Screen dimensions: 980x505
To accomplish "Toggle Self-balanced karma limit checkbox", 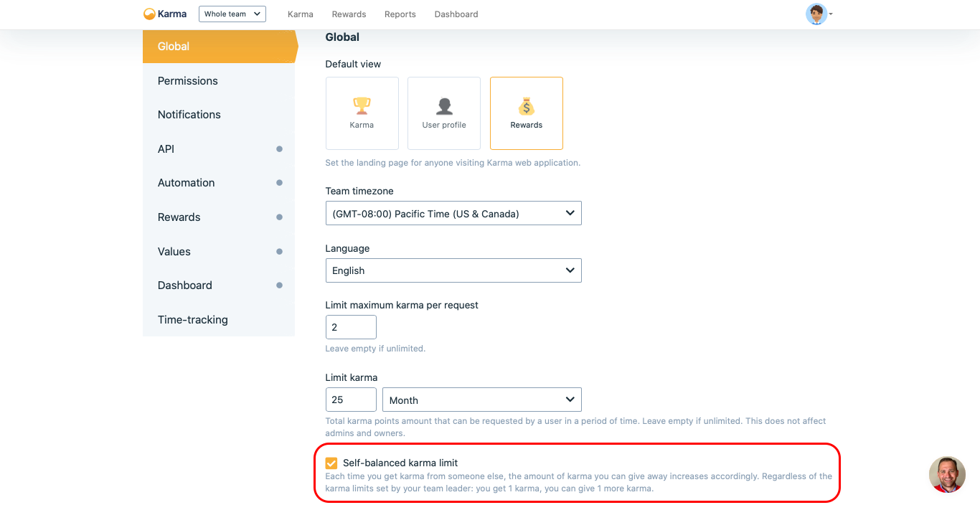I will pos(331,463).
